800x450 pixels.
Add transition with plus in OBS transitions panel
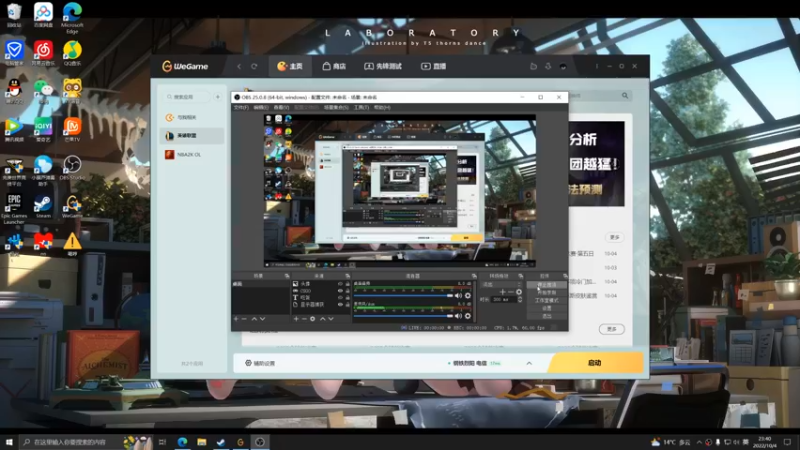(503, 292)
